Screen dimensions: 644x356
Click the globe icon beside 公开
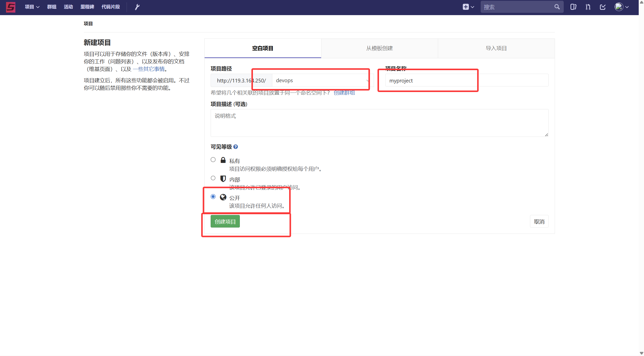pyautogui.click(x=223, y=197)
